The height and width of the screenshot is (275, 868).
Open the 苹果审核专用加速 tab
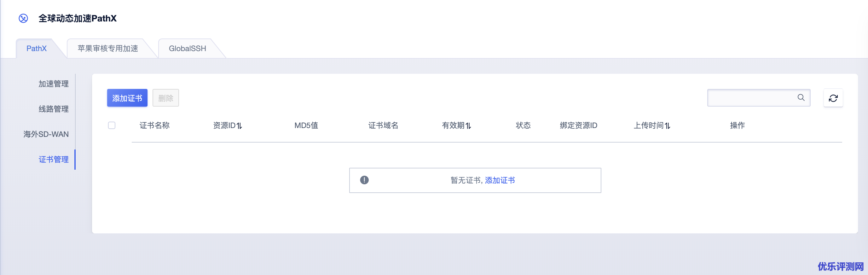click(108, 49)
